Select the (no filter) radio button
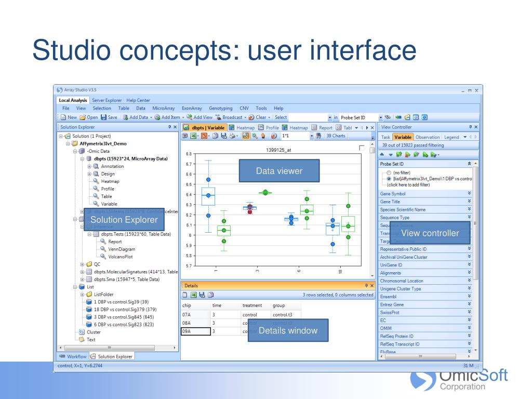 coord(389,172)
